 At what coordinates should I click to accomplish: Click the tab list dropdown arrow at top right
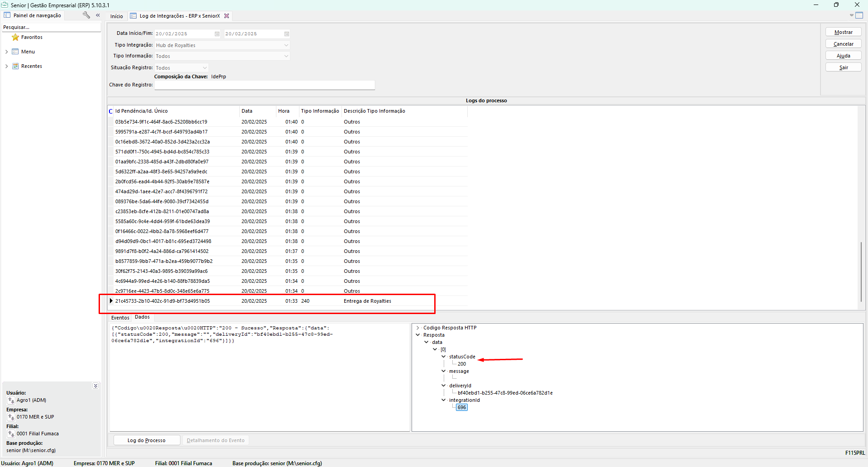coord(851,15)
